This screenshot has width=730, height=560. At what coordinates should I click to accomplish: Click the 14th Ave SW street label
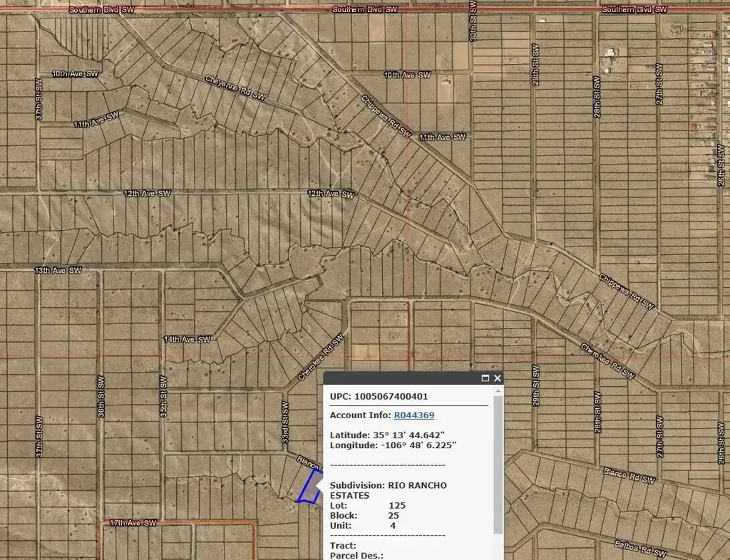tap(187, 339)
